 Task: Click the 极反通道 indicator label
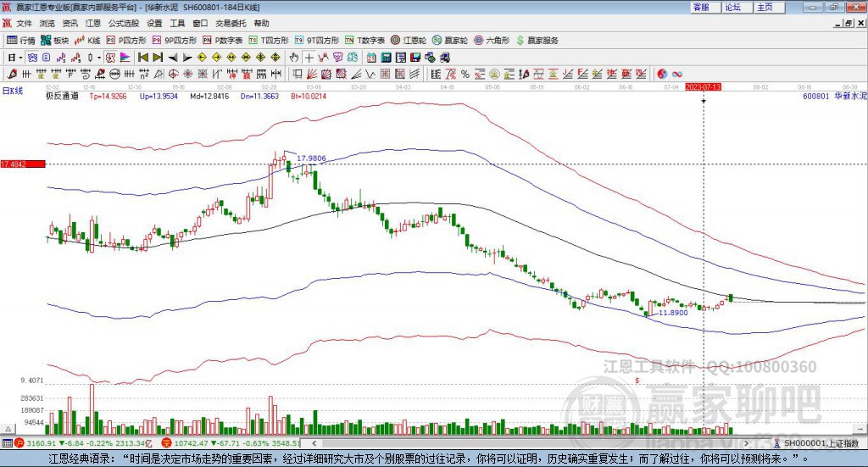62,97
